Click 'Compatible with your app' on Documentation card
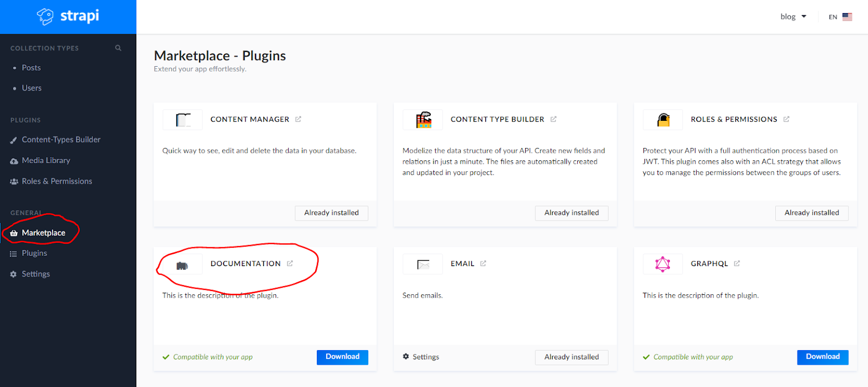Image resolution: width=868 pixels, height=387 pixels. tap(213, 357)
